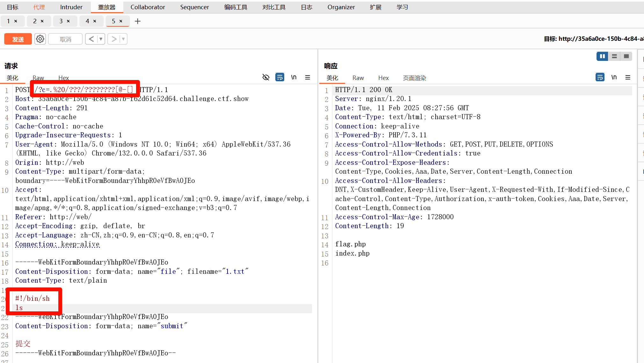644x363 pixels.
Task: Add a new Repeater tab
Action: [x=138, y=21]
